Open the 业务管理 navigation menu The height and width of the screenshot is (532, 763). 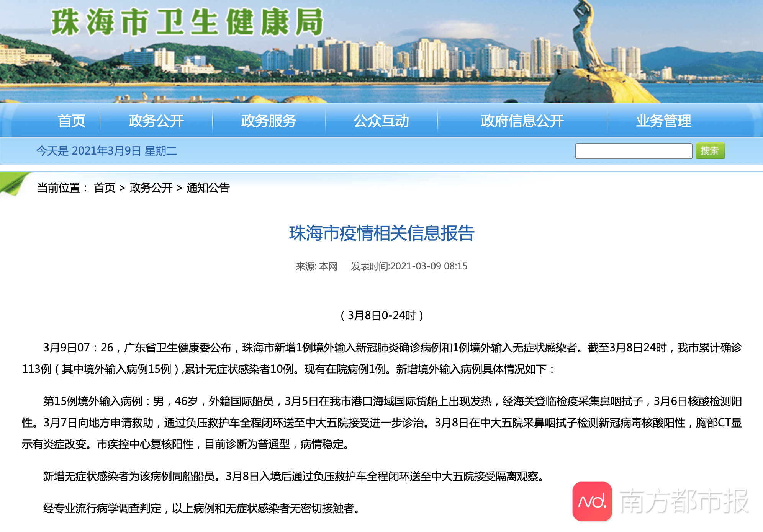tap(664, 121)
